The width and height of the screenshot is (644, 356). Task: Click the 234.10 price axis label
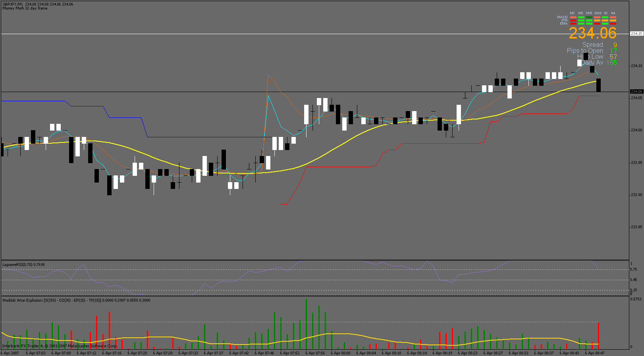[x=636, y=65]
